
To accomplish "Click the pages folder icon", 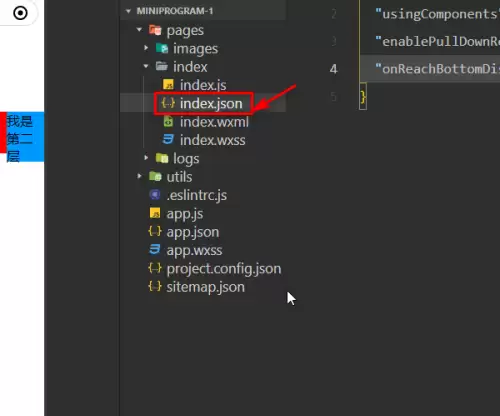I will click(155, 30).
